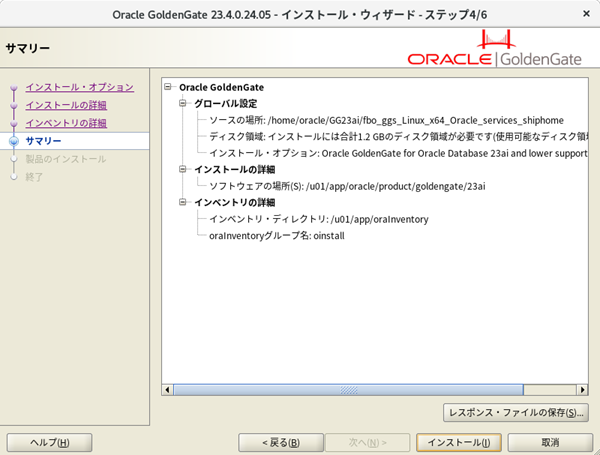The image size is (600, 455).
Task: Cancel the wizard with 取消 button
Action: [550, 443]
